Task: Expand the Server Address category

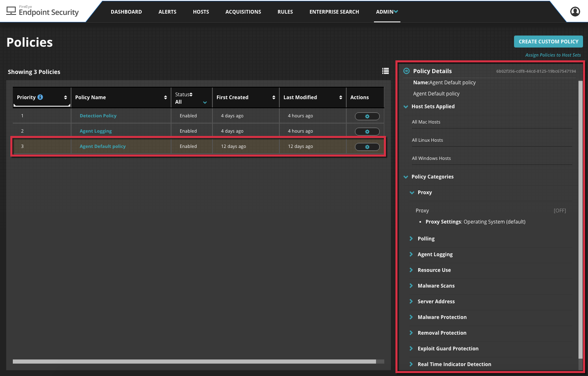Action: coord(411,301)
